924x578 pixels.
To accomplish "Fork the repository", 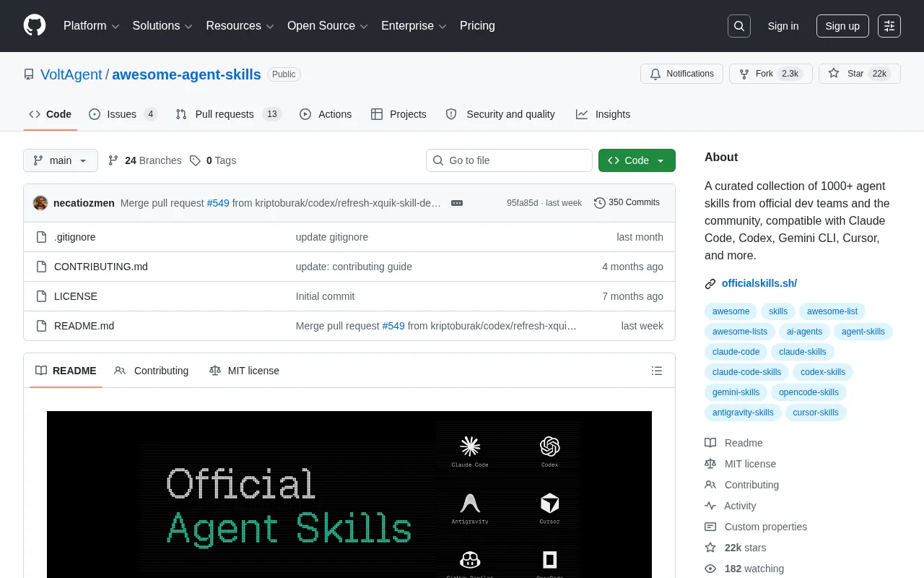I will (771, 74).
